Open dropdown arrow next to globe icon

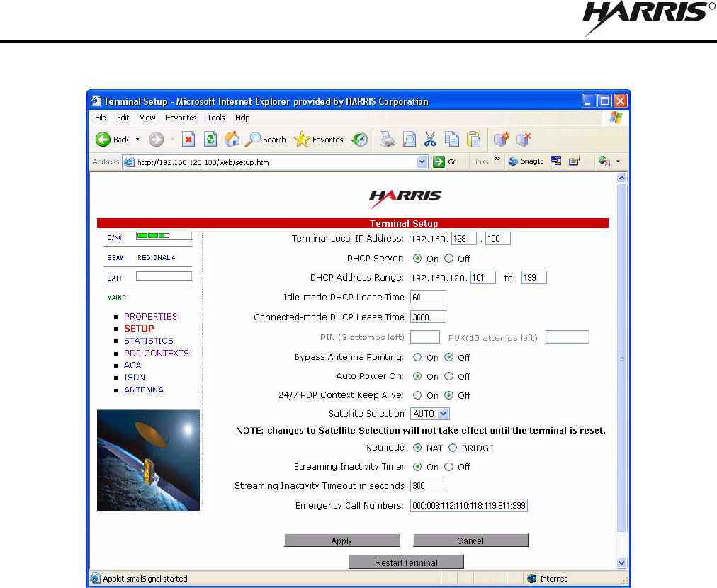(619, 162)
